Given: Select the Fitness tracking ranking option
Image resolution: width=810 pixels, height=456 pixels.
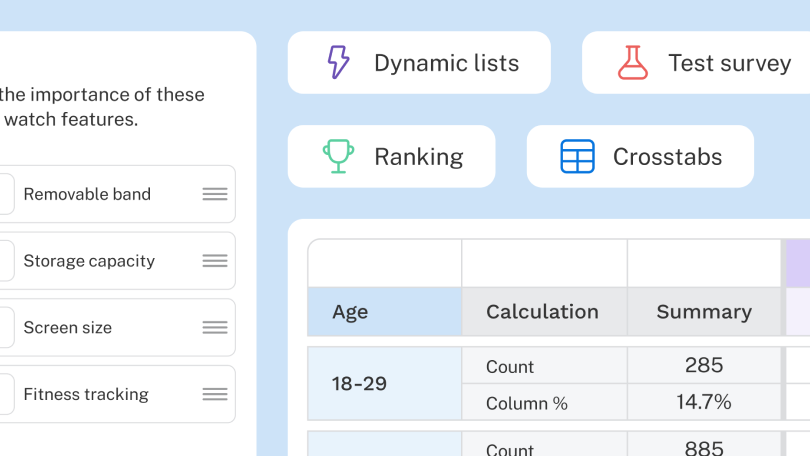Looking at the screenshot, I should pos(118,394).
